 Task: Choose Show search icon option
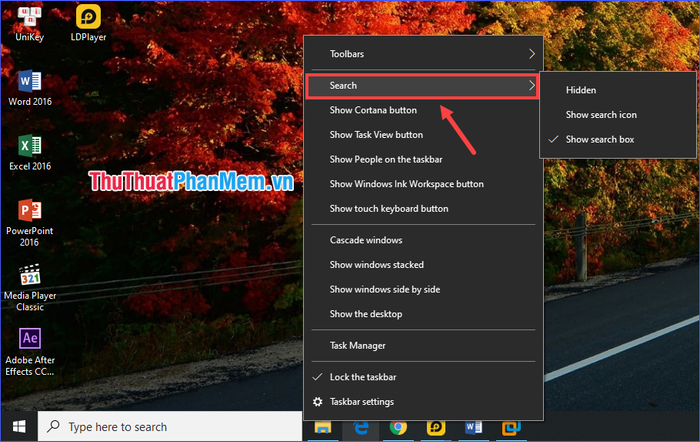pos(618,115)
